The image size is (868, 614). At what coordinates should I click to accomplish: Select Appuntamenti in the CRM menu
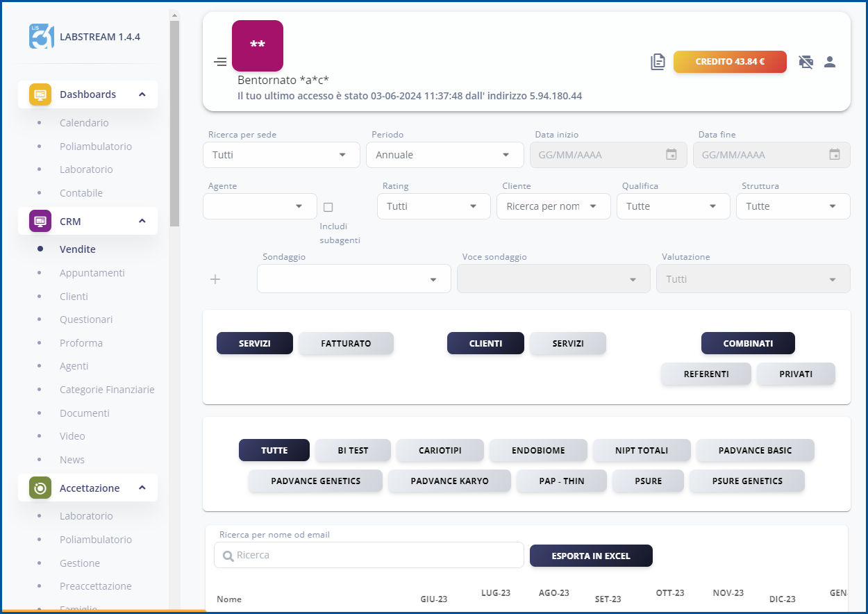coord(92,272)
